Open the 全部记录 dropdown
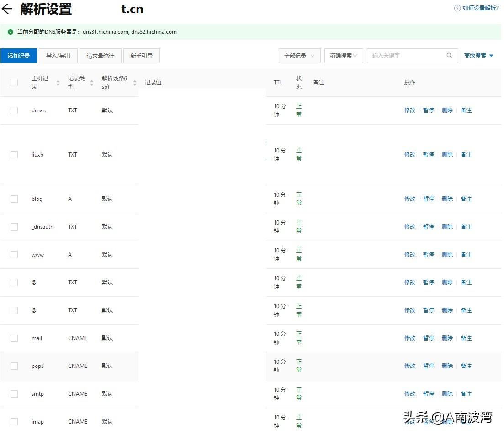This screenshot has height=435, width=504. tap(299, 56)
